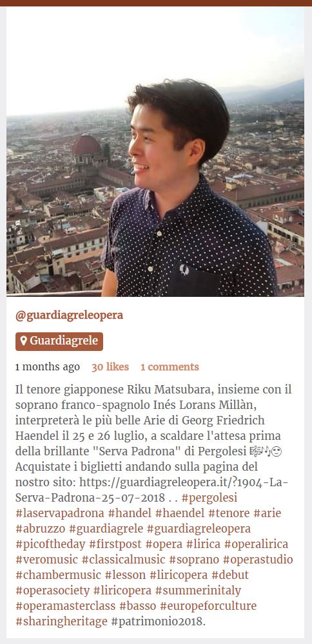
Task: Select the #firstpost hashtag
Action: point(115,544)
